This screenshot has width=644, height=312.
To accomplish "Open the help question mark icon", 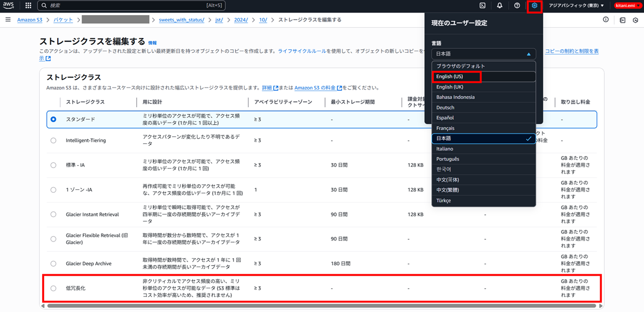I will (517, 6).
